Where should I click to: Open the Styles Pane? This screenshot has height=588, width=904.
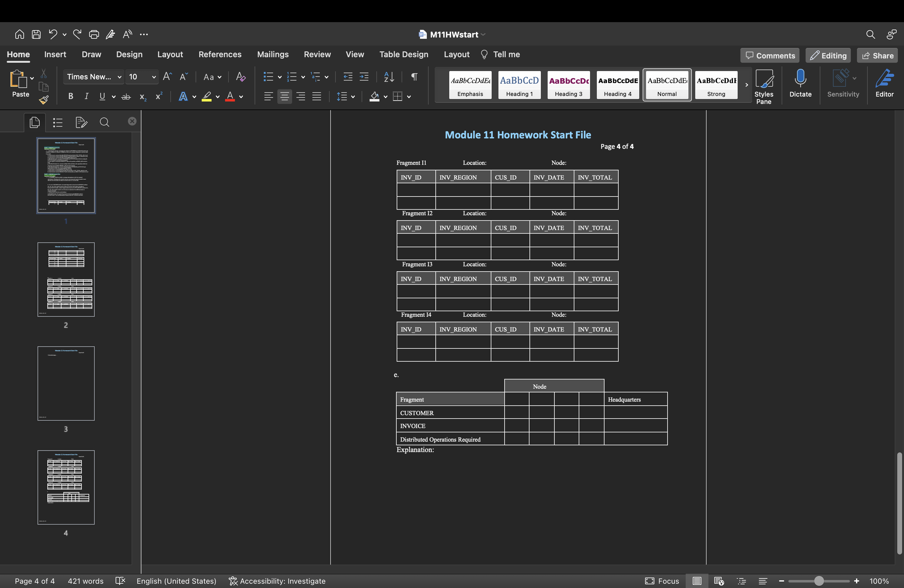click(x=763, y=86)
